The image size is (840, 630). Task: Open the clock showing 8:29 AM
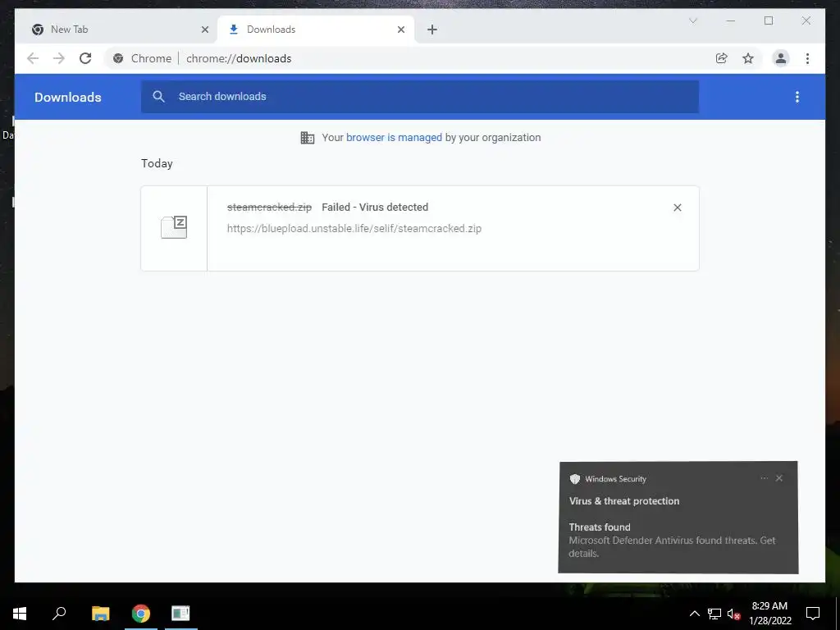[x=769, y=614]
